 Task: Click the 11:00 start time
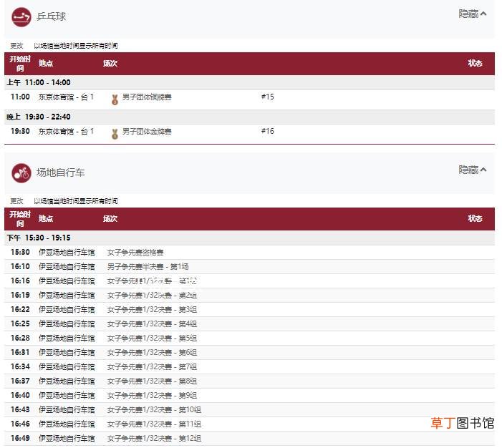click(20, 97)
